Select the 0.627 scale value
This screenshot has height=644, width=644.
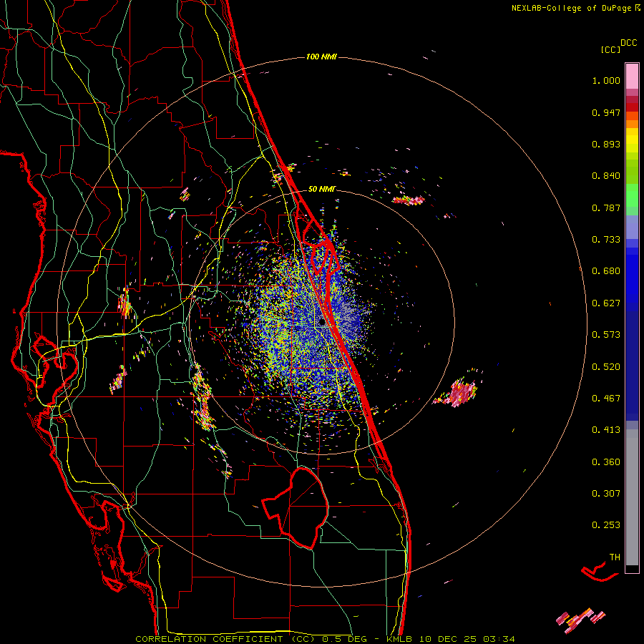pyautogui.click(x=606, y=303)
